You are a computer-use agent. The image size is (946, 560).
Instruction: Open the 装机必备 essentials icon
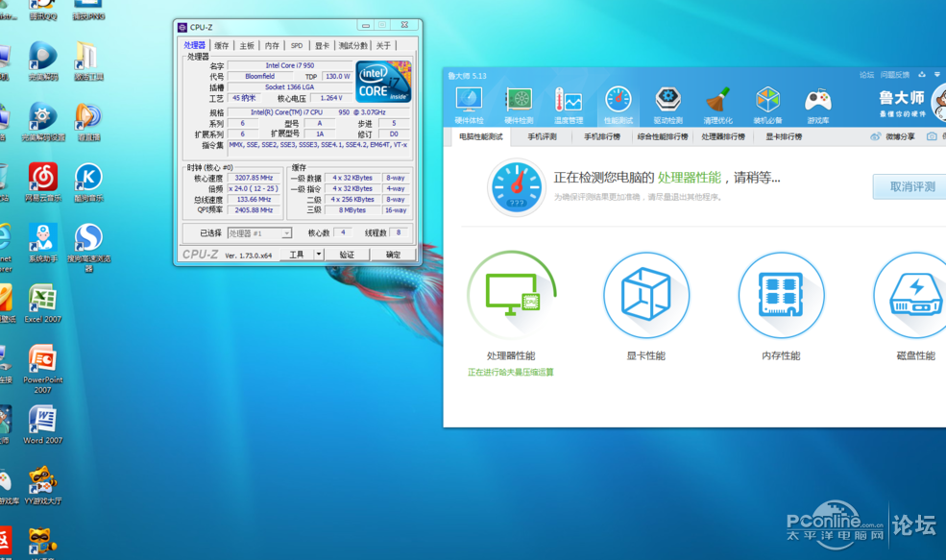(768, 105)
